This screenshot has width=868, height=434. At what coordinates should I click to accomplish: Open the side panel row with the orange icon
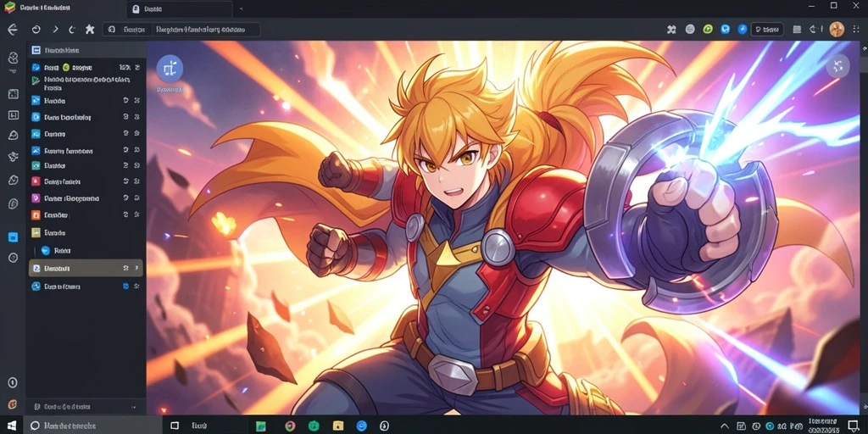[x=86, y=214]
